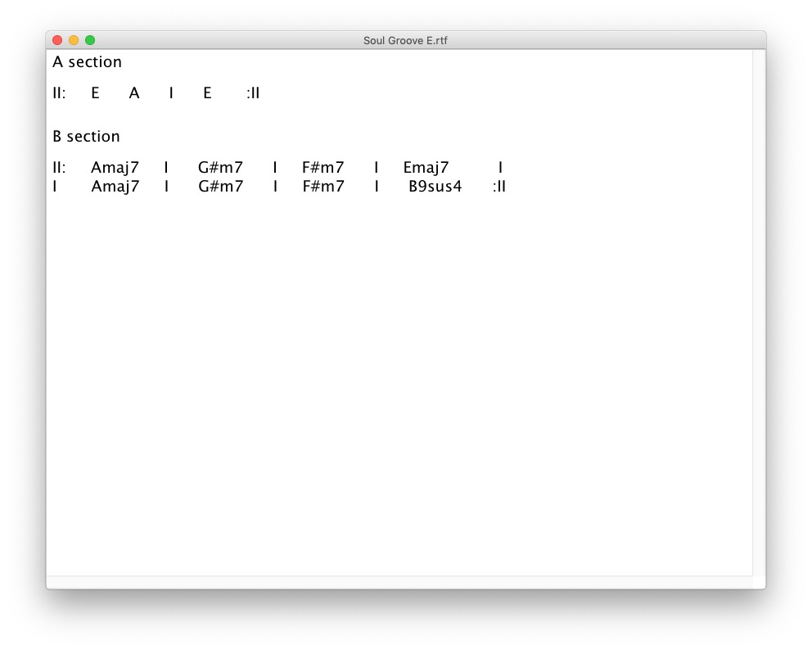Close the Soul Groove E.rtf window
This screenshot has width=812, height=650.
(x=57, y=40)
